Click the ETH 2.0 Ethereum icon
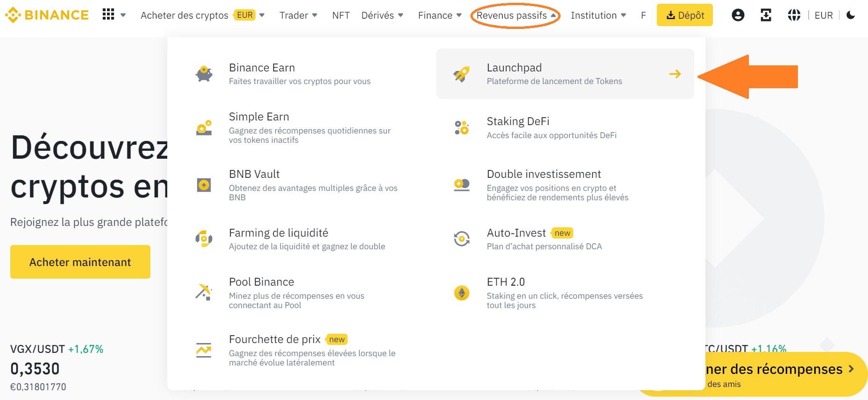Screen dimensions: 868x400 coord(460,292)
